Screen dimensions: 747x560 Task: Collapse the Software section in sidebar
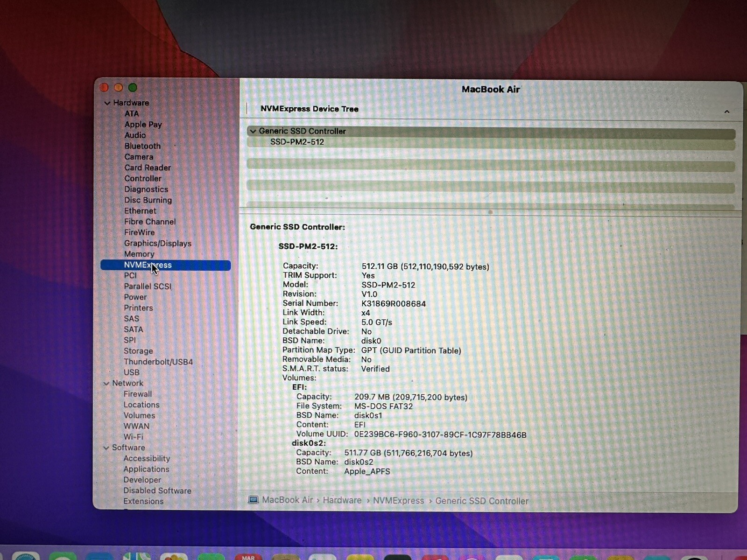(106, 448)
